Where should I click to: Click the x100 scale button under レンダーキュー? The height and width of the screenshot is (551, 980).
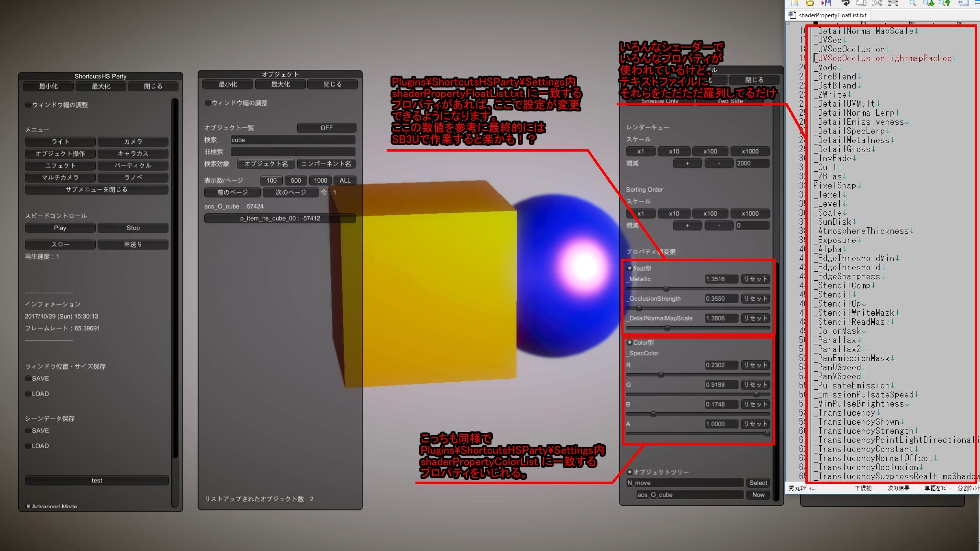(x=710, y=151)
